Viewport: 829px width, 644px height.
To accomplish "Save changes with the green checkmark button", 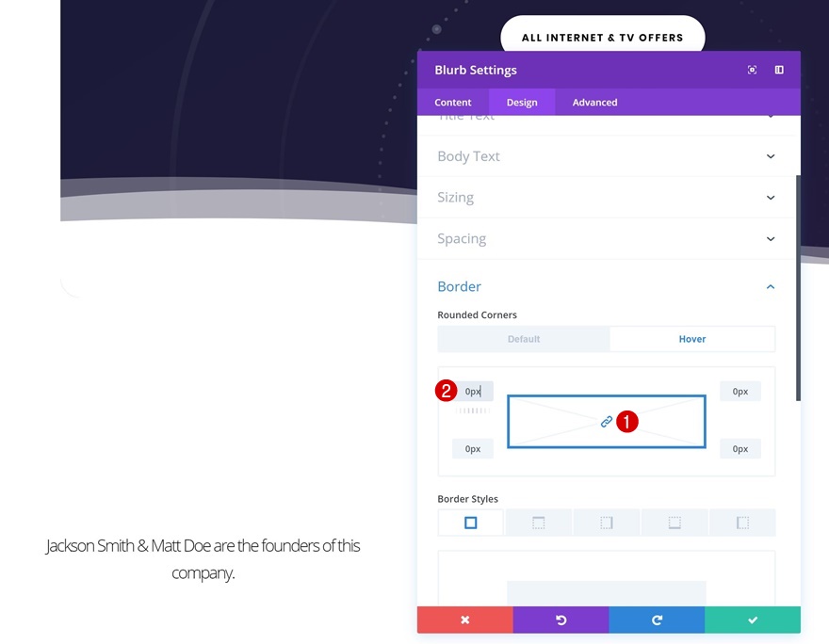I will (x=753, y=620).
